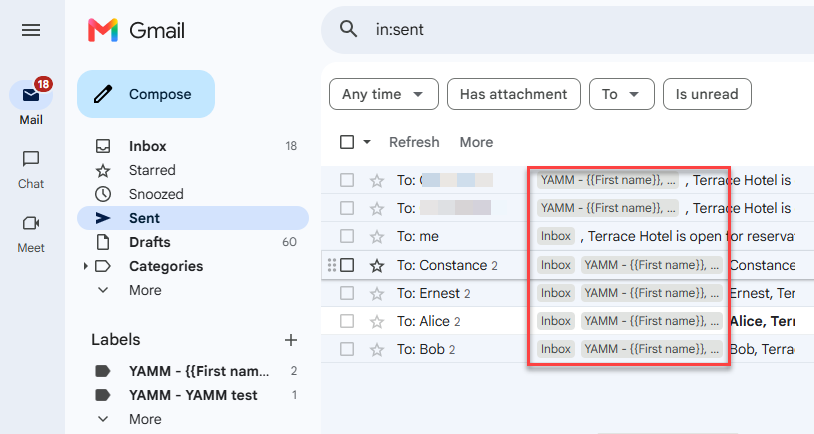814x434 pixels.
Task: Open the Drafts folder
Action: (193, 242)
